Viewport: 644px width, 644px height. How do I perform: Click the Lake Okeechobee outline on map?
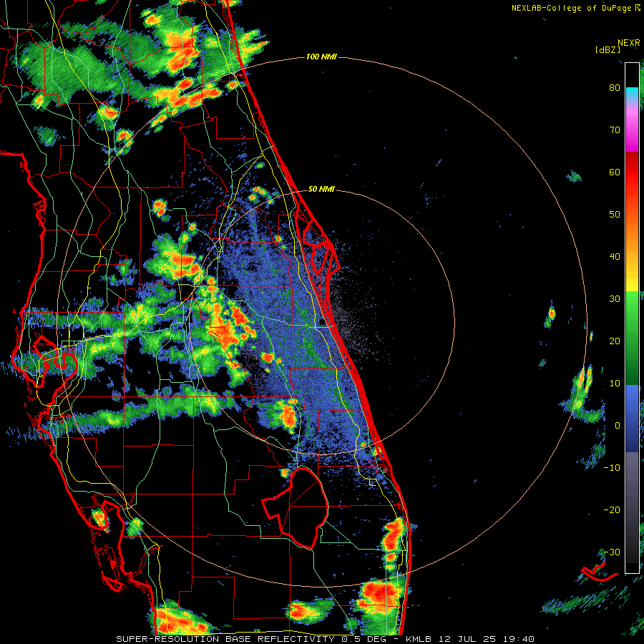pos(296,507)
